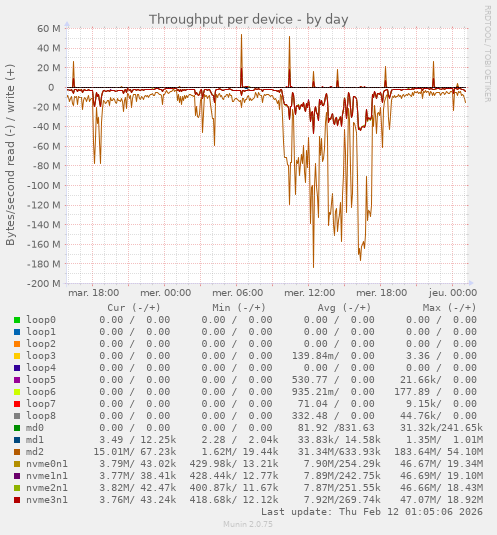Click the '60 M' y-axis label

49,29
